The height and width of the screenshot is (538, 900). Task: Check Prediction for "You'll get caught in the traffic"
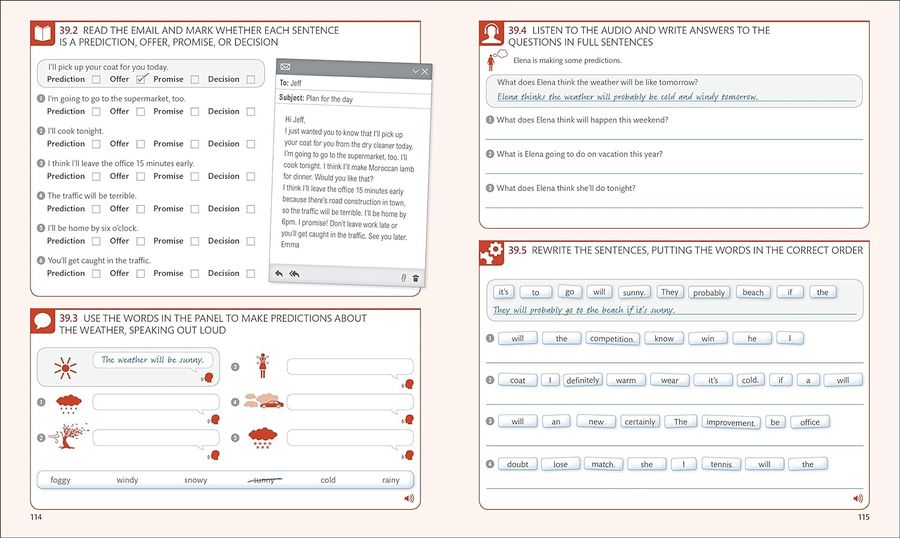[96, 274]
